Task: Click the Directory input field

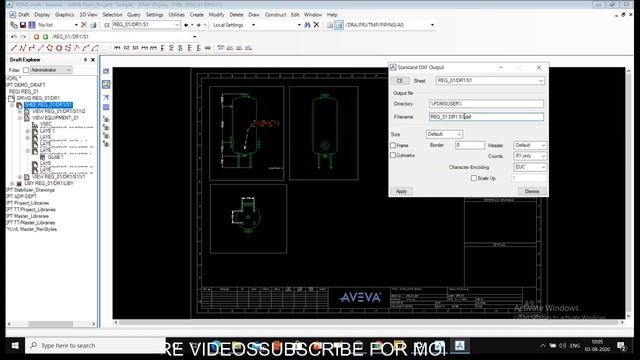Action: point(486,104)
